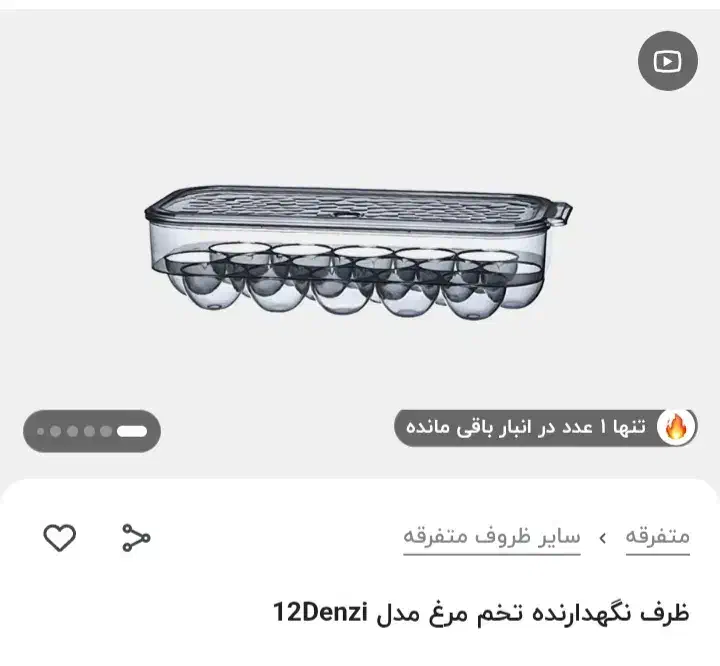Add product to favorites with heart icon
720x666 pixels.
(60, 537)
